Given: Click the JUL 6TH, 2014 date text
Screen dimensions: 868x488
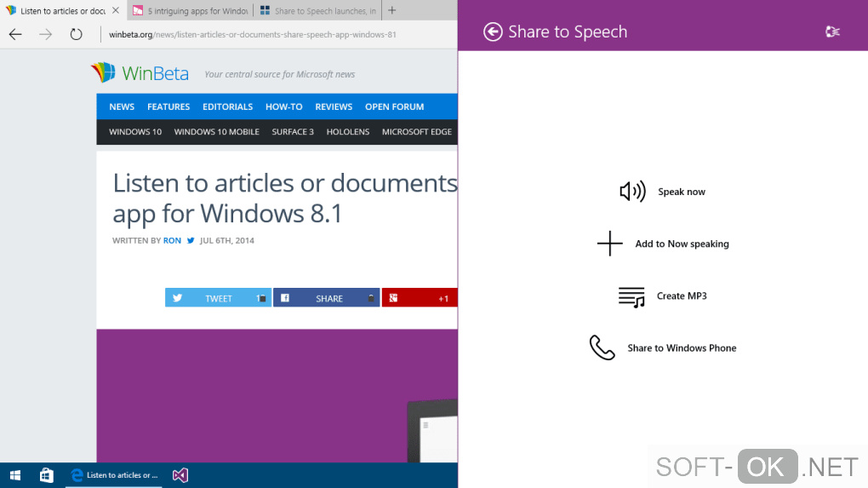Looking at the screenshot, I should click(x=227, y=240).
